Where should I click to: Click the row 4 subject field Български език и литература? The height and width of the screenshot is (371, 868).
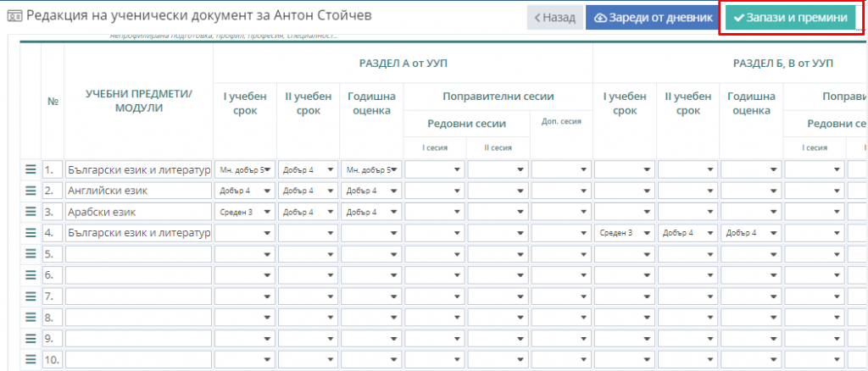138,233
